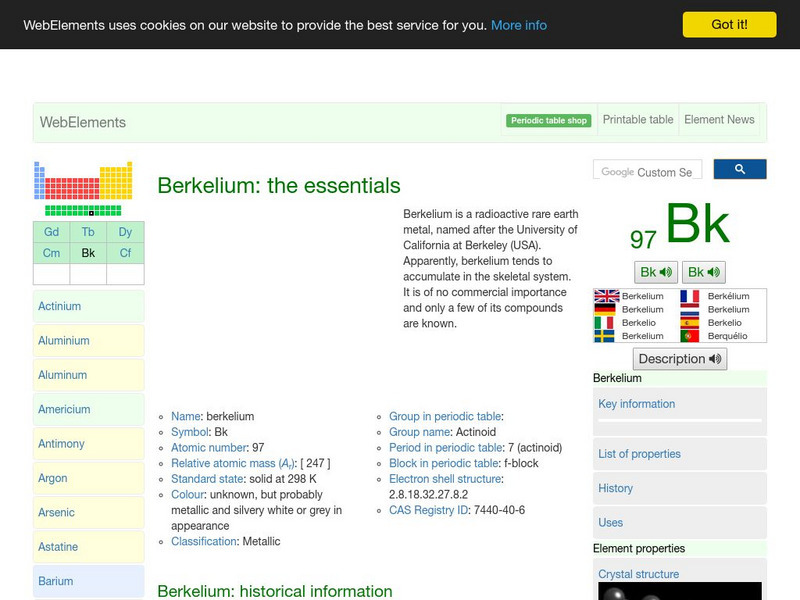Click the German flag beside Berkelium

(606, 310)
